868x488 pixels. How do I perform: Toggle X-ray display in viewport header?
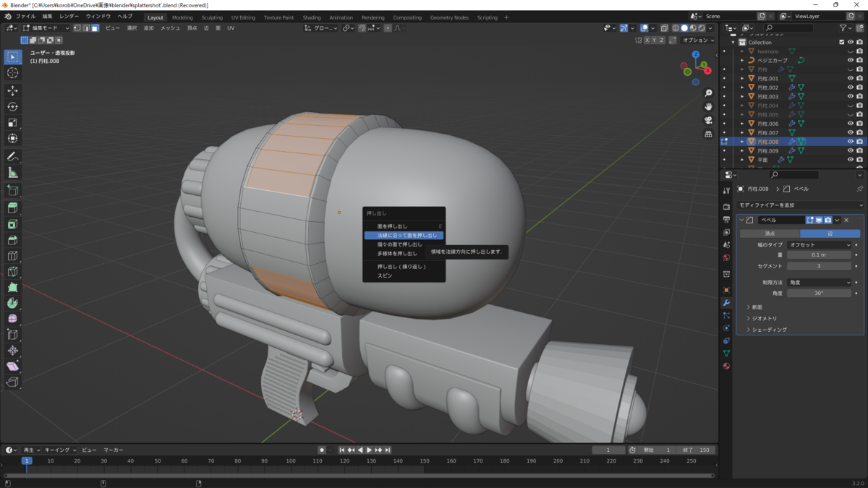[664, 28]
